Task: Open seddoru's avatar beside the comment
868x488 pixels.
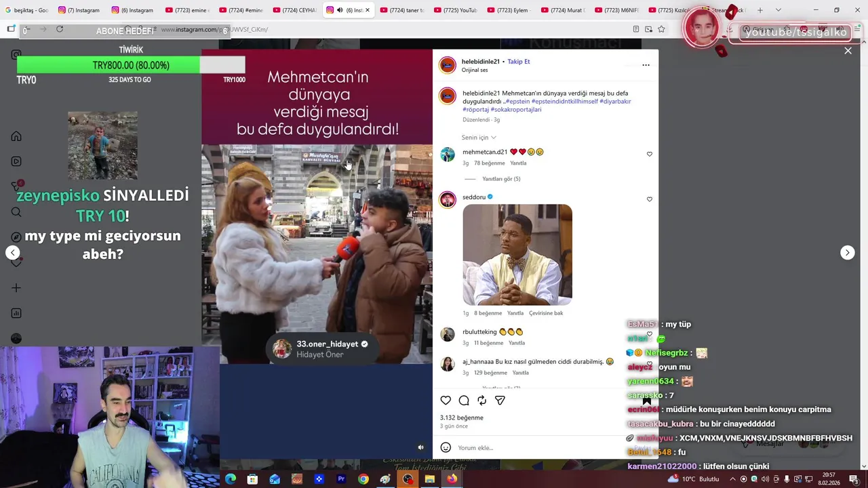Action: pyautogui.click(x=448, y=199)
